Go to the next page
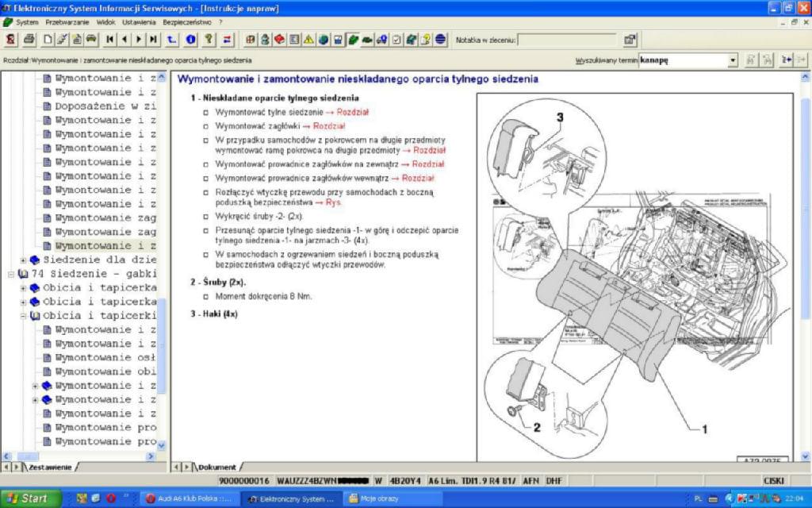Screen dimensions: 812x508 pos(139,40)
